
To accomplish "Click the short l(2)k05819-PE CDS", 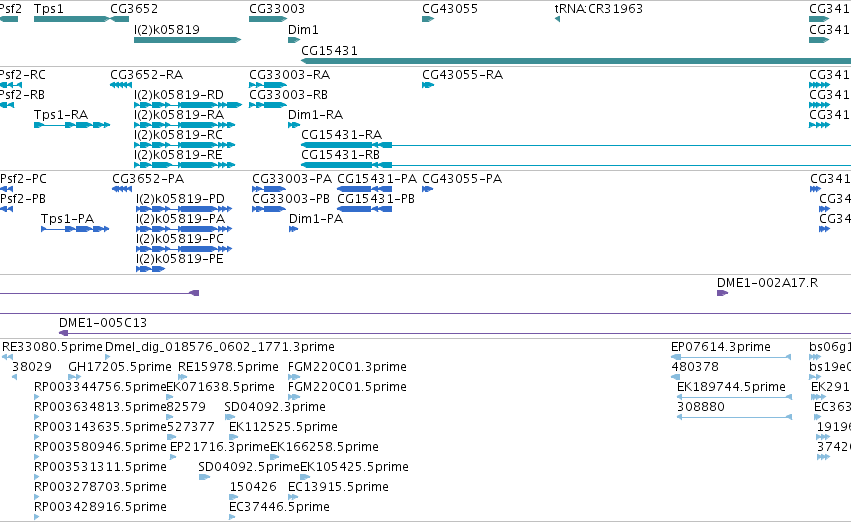I will coord(150,269).
